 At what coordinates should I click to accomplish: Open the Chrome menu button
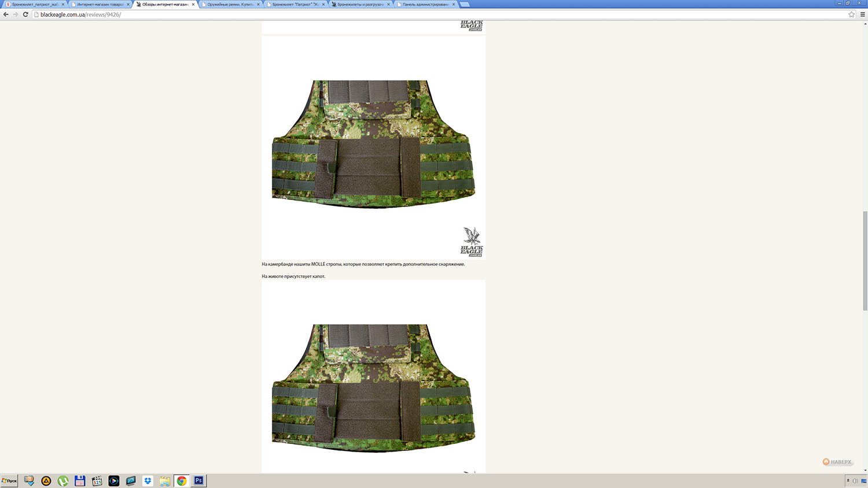[862, 14]
